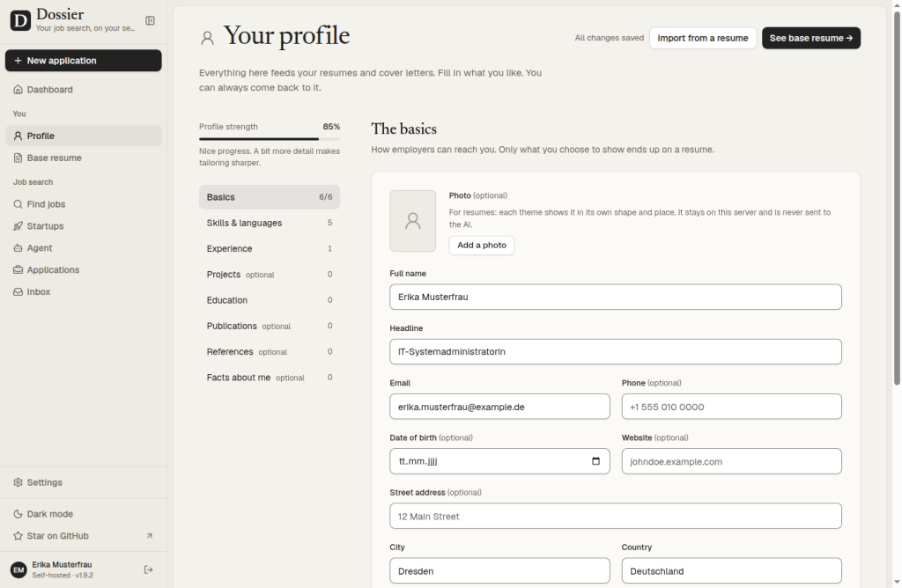
Task: Collapse the sidebar panel icon
Action: click(x=150, y=21)
